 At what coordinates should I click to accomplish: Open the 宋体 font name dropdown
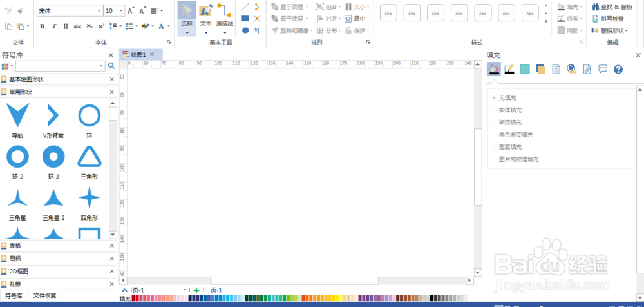click(99, 11)
